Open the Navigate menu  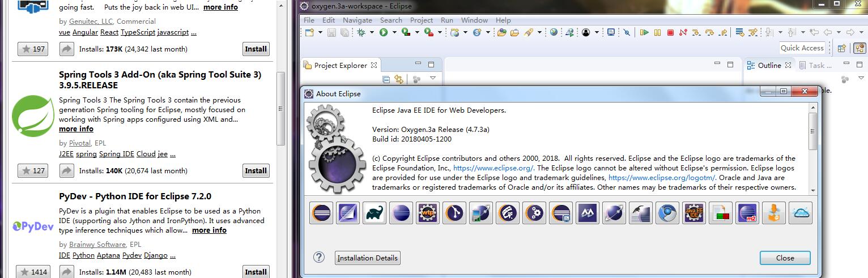[x=357, y=20]
